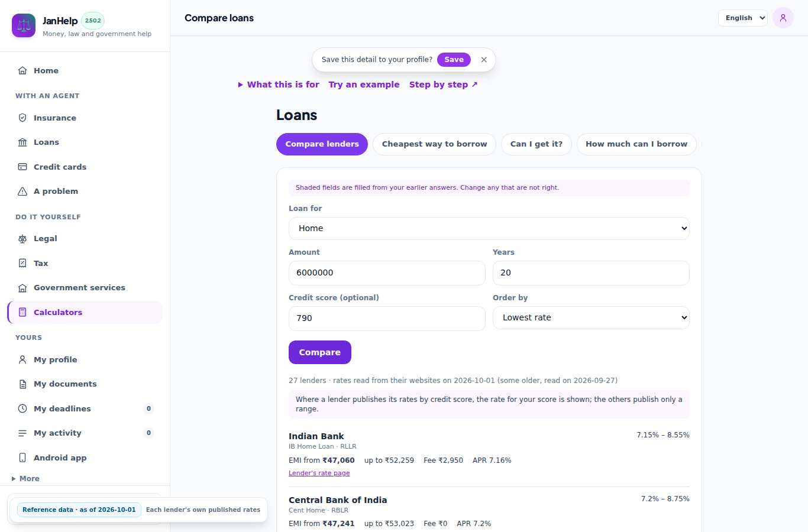Click the My documents file icon
Viewport: 808px width, 532px height.
[22, 384]
